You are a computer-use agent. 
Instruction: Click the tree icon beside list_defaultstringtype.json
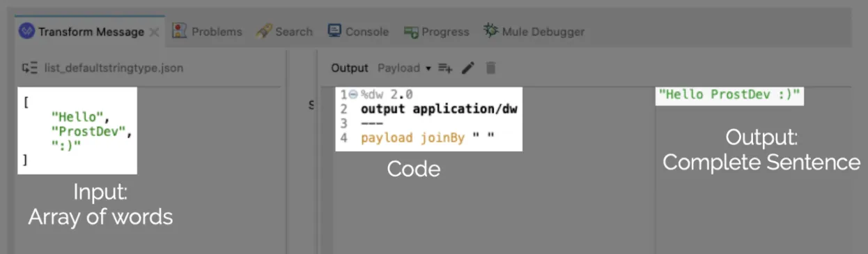29,68
